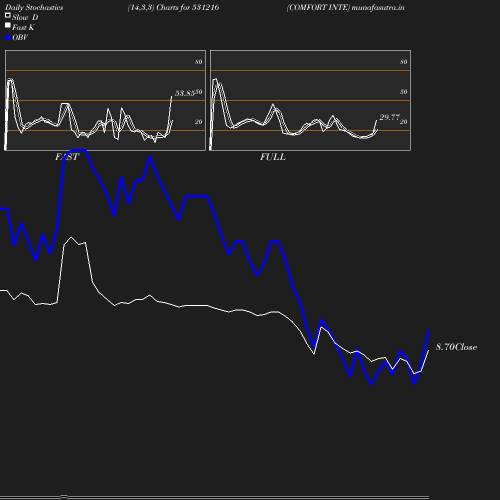This screenshot has width=500, height=500.
Task: Click the 53.85 value on FAST chart
Action: (x=185, y=93)
